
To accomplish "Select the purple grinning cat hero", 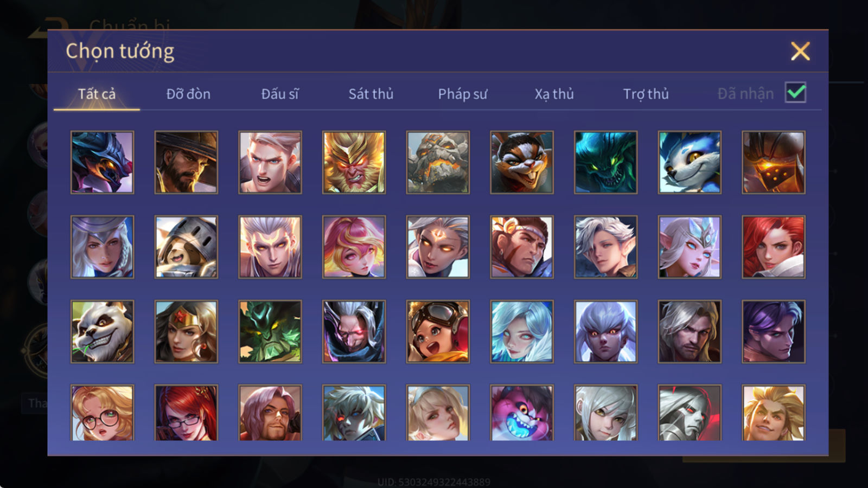I will click(x=522, y=413).
